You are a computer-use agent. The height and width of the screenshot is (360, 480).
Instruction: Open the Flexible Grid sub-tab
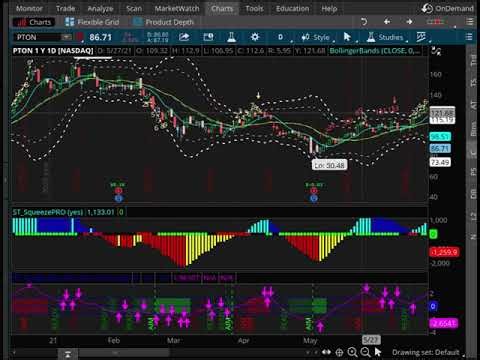coord(92,22)
